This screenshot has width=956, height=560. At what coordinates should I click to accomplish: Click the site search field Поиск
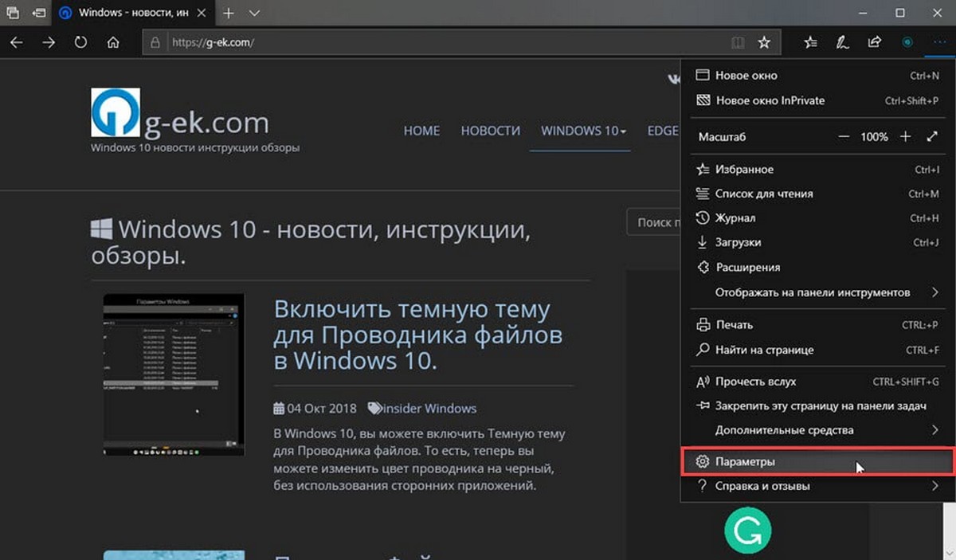coord(654,223)
